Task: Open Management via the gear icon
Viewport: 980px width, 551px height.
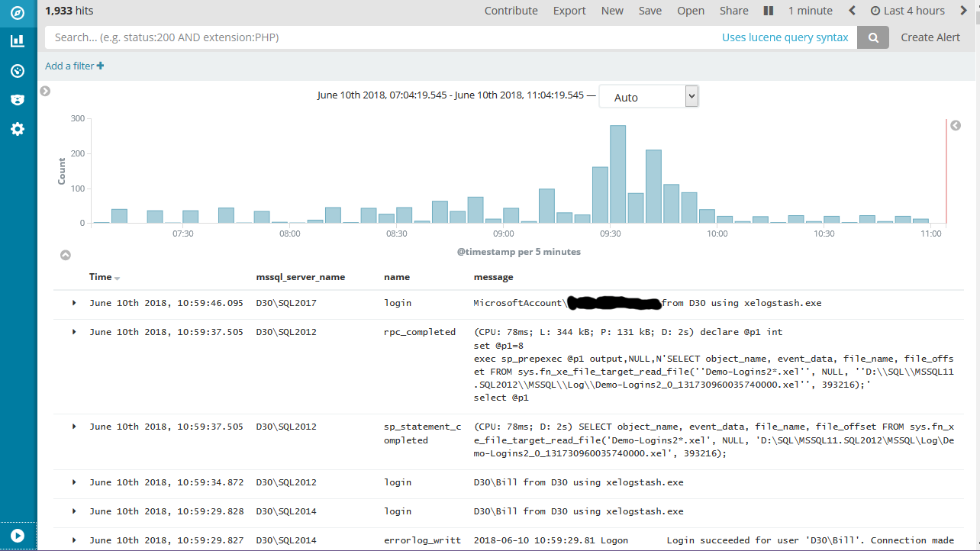Action: (17, 128)
